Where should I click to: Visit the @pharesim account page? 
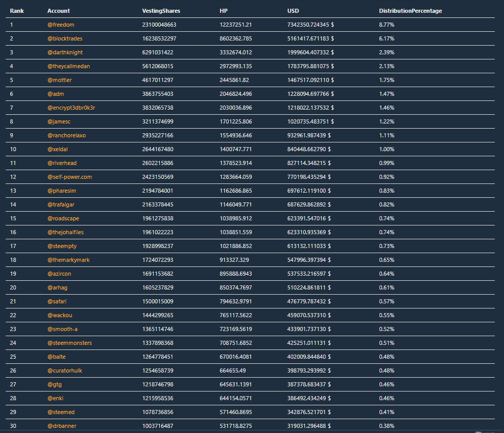point(62,191)
